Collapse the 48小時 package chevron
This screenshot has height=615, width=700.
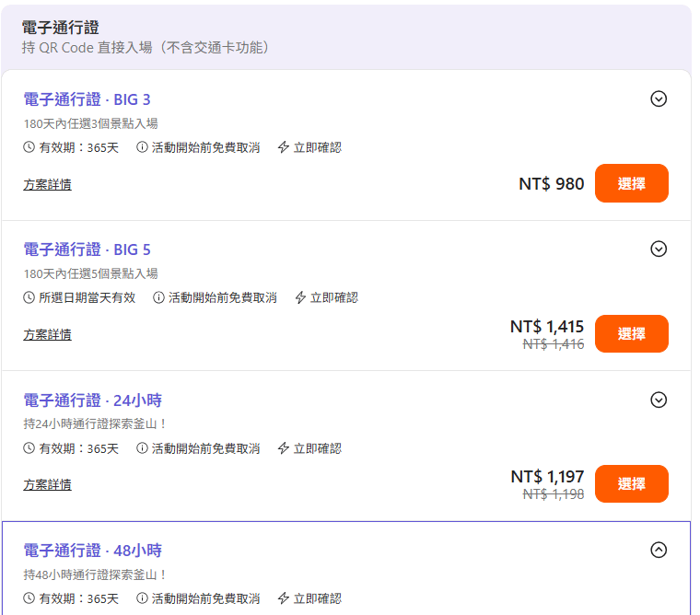(659, 550)
